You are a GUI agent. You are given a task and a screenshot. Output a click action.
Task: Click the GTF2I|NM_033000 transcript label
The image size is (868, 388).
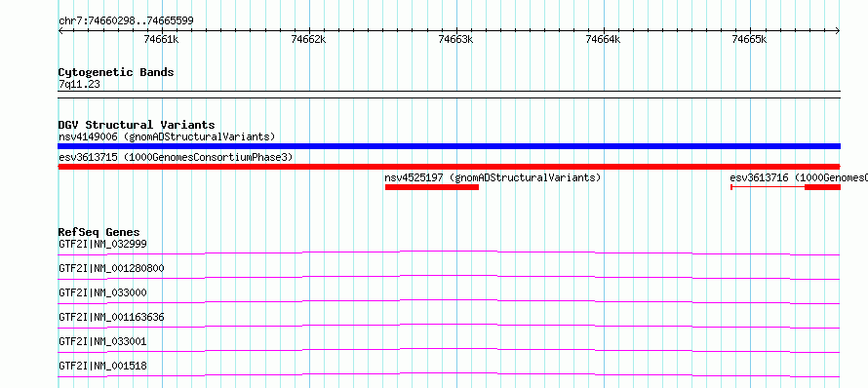pos(102,292)
